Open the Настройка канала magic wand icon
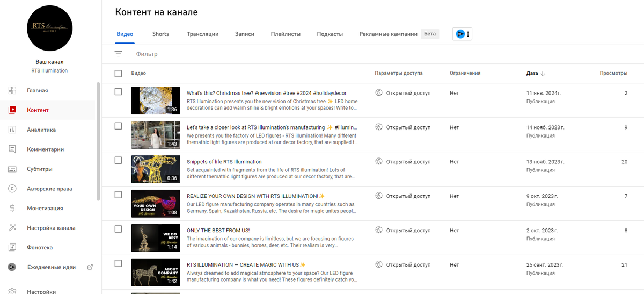This screenshot has width=644, height=294. click(x=12, y=228)
